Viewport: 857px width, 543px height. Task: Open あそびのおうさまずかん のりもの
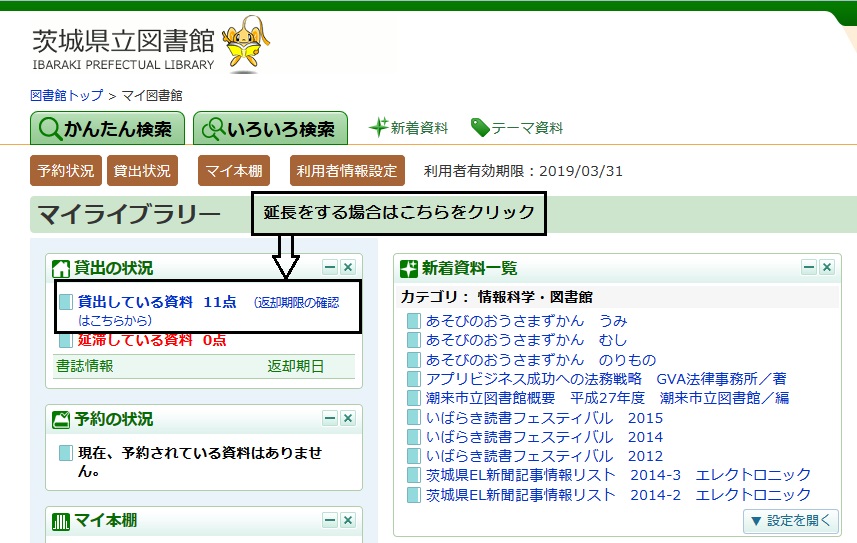(541, 360)
